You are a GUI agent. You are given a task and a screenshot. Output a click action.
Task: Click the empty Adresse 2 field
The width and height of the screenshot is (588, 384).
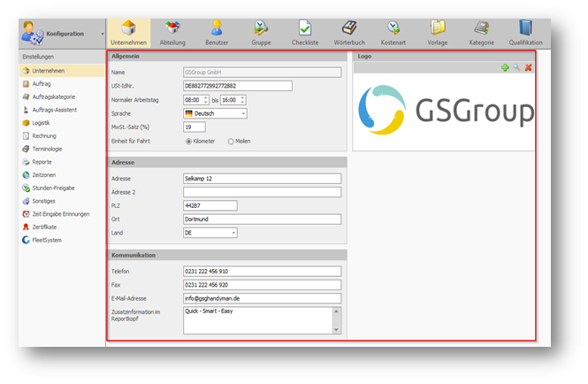262,192
